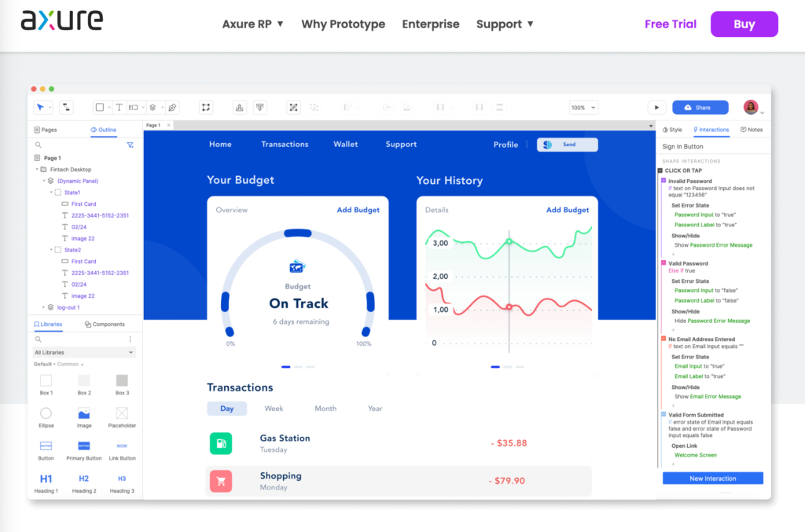The width and height of the screenshot is (805, 532).
Task: Select the arrow selection tool
Action: (x=40, y=107)
